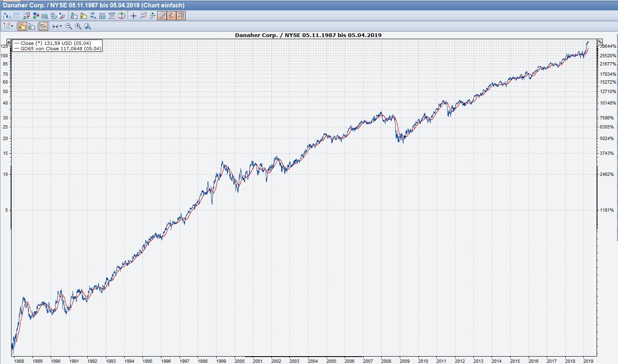Click the price label 15 on left axis
The height and width of the screenshot is (364, 618).
pos(5,153)
